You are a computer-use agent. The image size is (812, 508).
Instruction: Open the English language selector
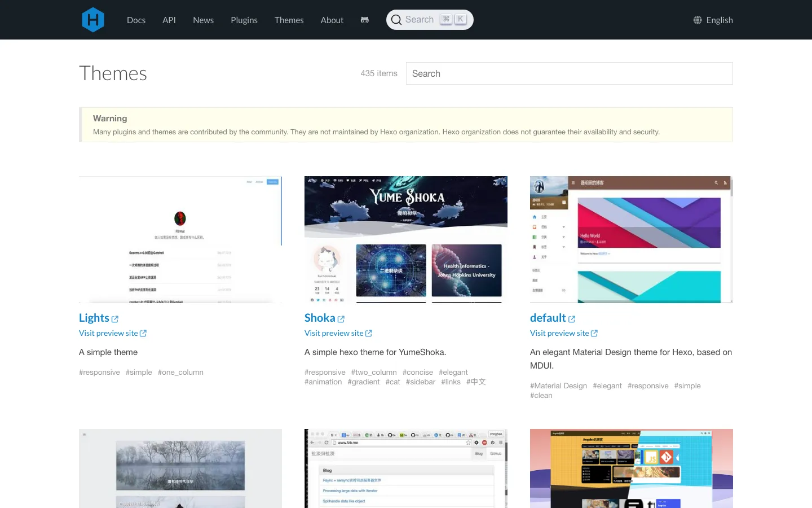pos(713,20)
